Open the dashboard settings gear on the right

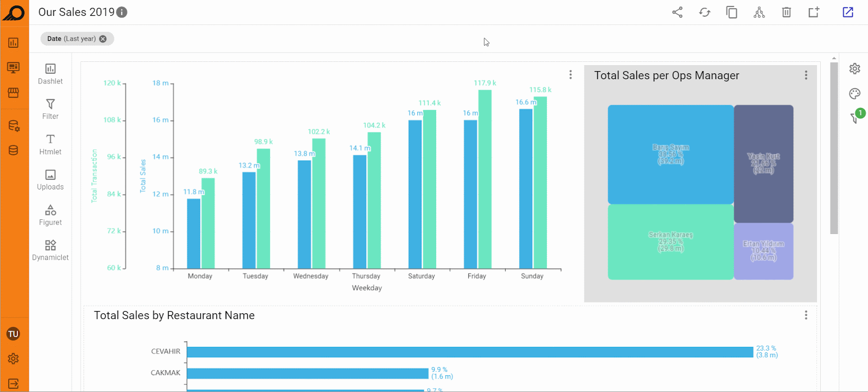(x=855, y=68)
